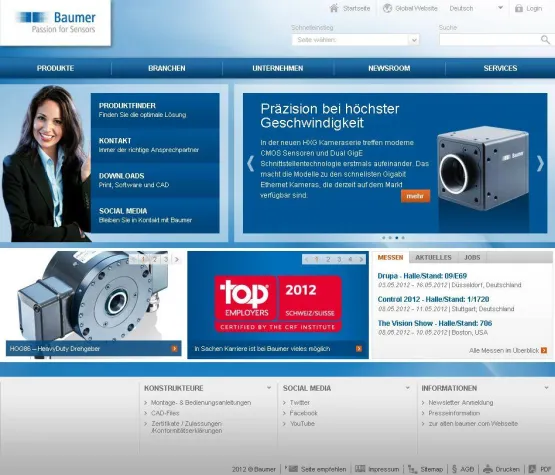Open the Produkte menu
The width and height of the screenshot is (555, 475).
click(56, 68)
